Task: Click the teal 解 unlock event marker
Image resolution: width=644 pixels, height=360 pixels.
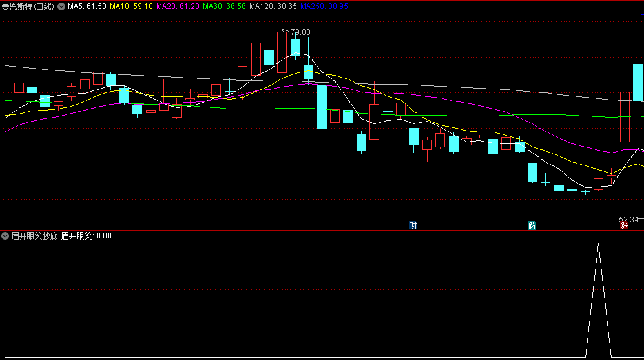Action: pyautogui.click(x=532, y=226)
